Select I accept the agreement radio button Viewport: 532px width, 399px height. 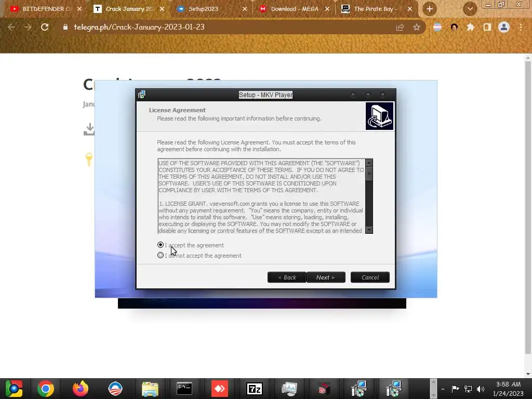tap(161, 245)
